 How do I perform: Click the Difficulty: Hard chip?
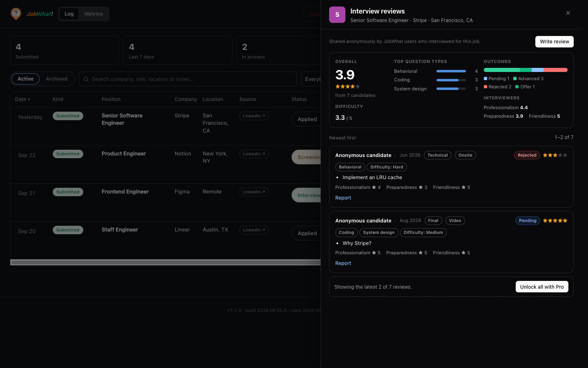tap(387, 167)
